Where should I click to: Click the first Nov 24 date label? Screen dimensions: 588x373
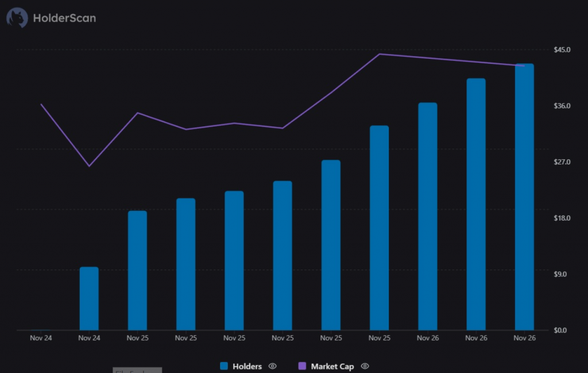[x=40, y=338]
